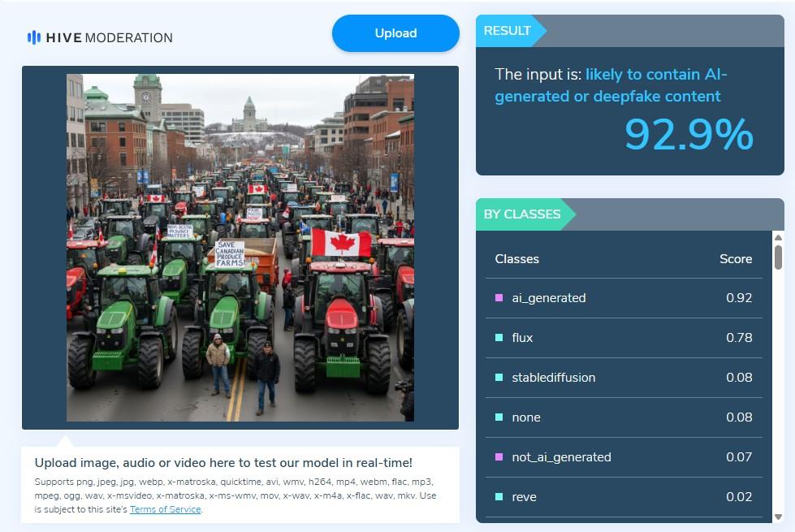Click the classes list scrollbar thumb
The image size is (795, 532).
click(778, 257)
